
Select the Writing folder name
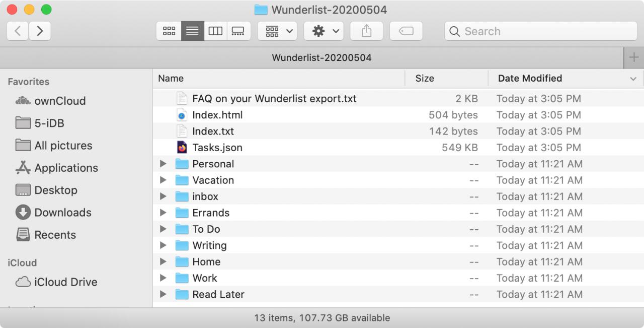coord(209,245)
